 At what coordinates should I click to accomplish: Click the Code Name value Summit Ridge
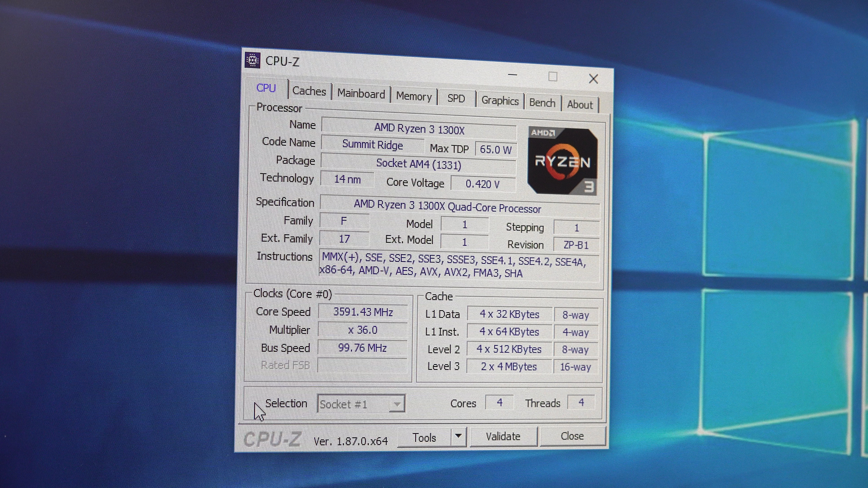372,145
